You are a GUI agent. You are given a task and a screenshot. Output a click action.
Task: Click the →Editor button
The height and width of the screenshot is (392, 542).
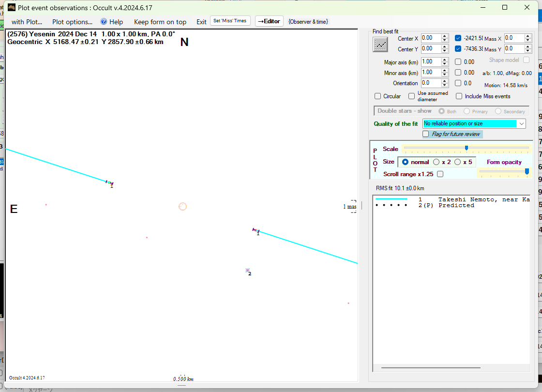[269, 21]
